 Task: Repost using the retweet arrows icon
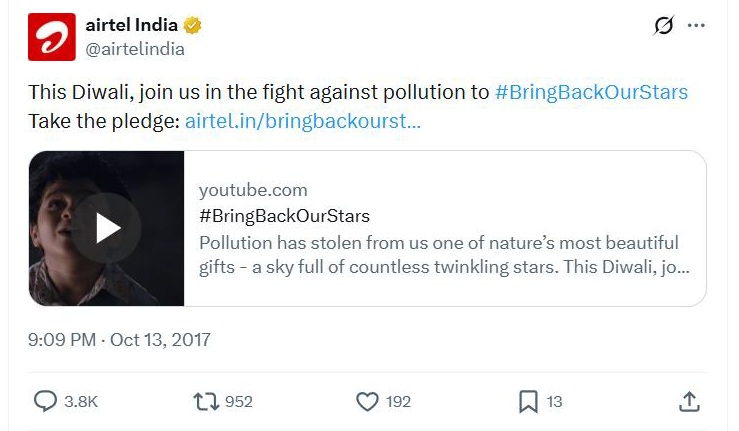(205, 401)
